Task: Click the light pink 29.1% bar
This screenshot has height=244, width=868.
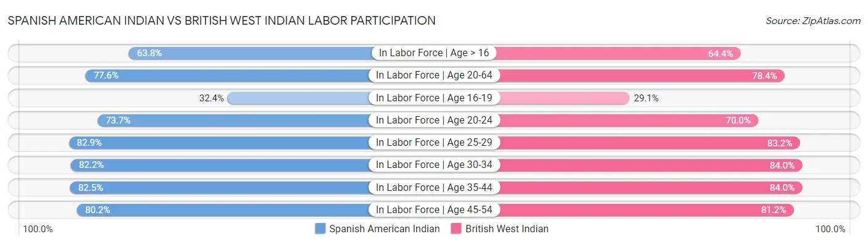Action: 564,98
